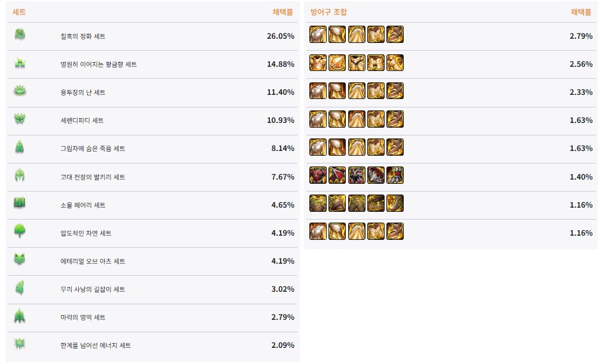The height and width of the screenshot is (364, 599).
Task: Click the 용투장의 난 세트 icon
Action: click(20, 91)
